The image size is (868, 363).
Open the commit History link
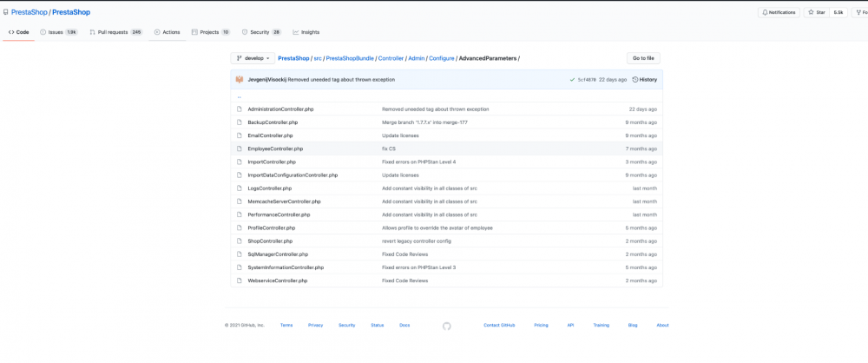644,79
